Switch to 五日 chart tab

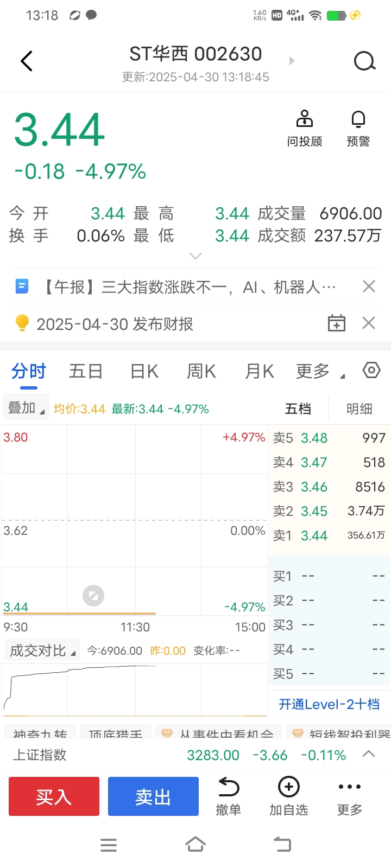[x=86, y=372]
